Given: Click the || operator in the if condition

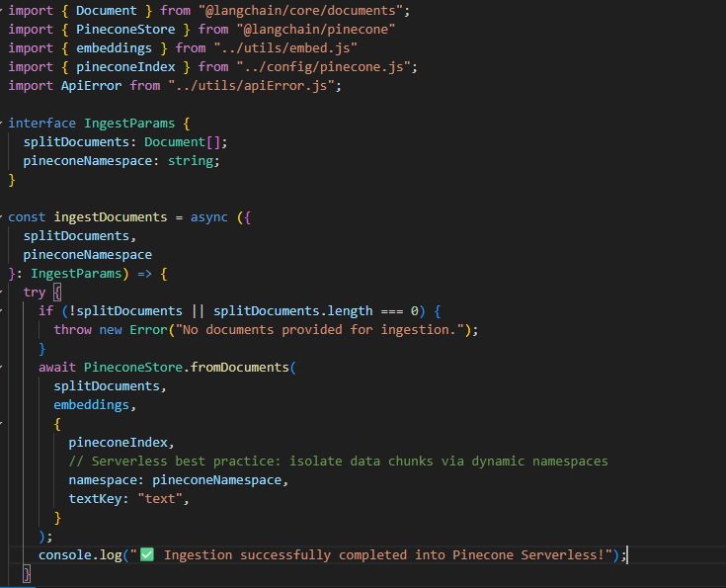Looking at the screenshot, I should [198, 311].
